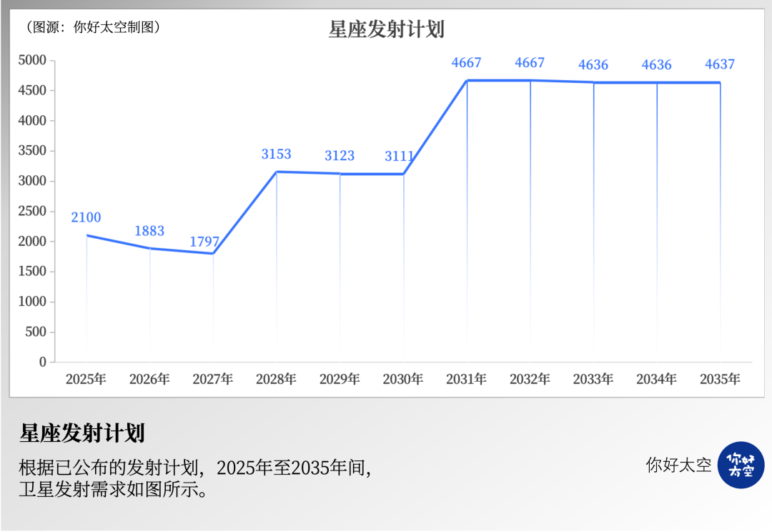This screenshot has width=772, height=532.
Task: Click the y-axis value 2500
Action: point(32,211)
